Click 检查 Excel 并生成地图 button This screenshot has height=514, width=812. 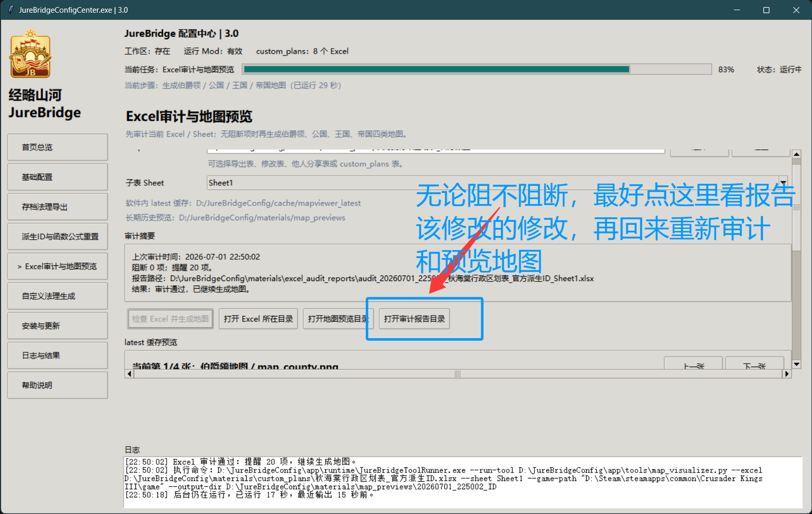point(170,319)
